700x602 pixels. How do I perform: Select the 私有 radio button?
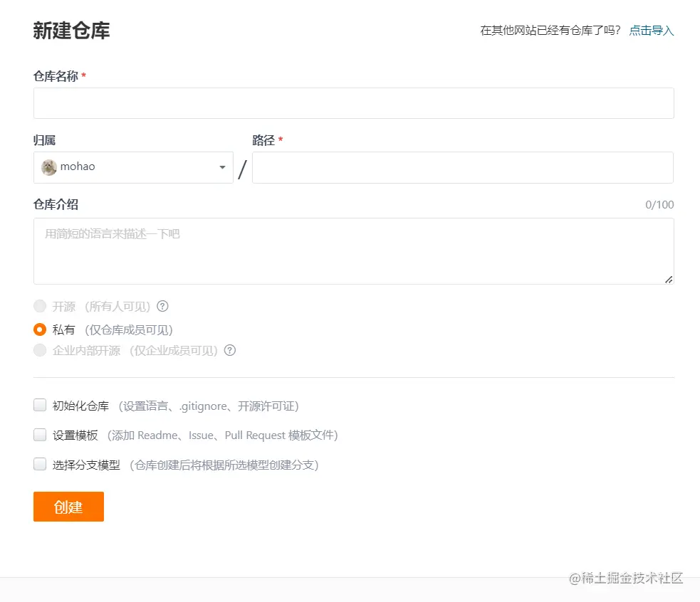point(40,329)
